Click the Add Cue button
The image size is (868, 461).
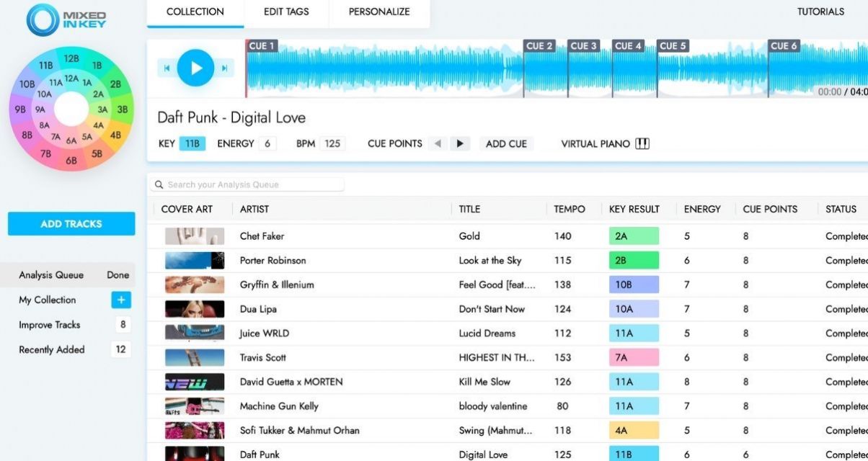click(506, 143)
